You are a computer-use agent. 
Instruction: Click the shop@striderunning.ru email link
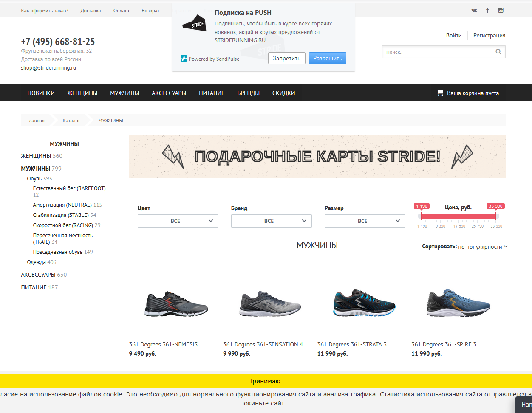(x=48, y=67)
